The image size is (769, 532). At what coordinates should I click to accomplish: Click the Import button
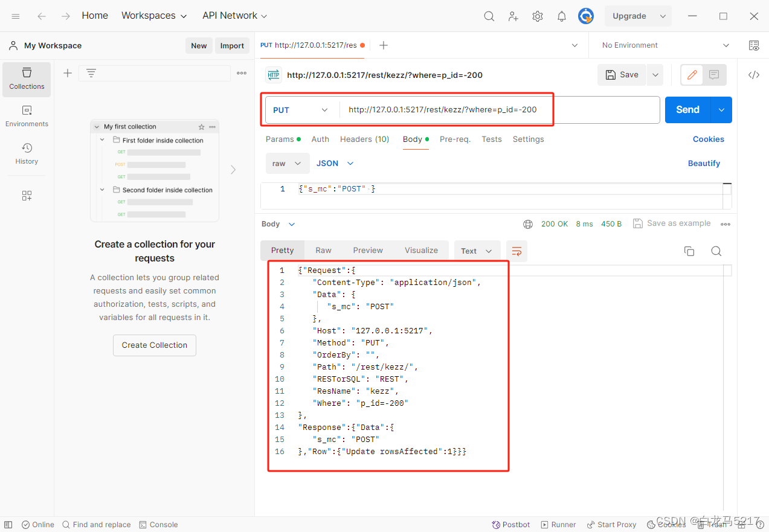click(x=232, y=46)
